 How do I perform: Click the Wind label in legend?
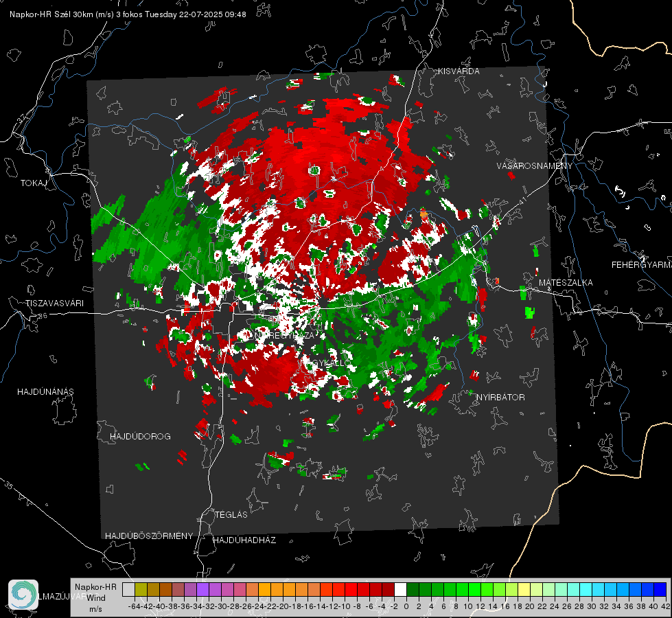[x=96, y=598]
